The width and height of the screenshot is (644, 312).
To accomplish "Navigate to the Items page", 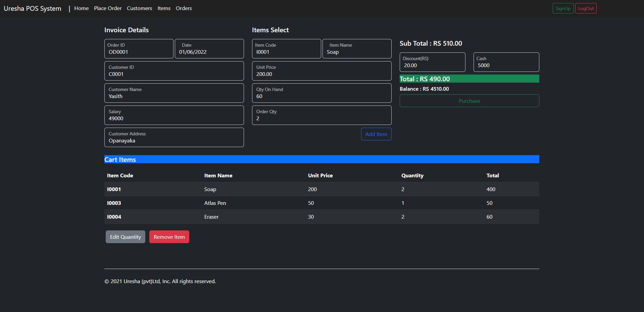I will [x=164, y=8].
